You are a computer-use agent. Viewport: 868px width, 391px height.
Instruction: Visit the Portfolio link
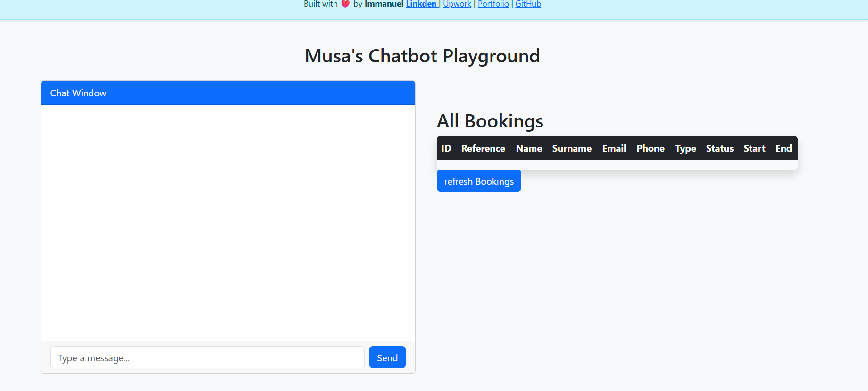(493, 4)
